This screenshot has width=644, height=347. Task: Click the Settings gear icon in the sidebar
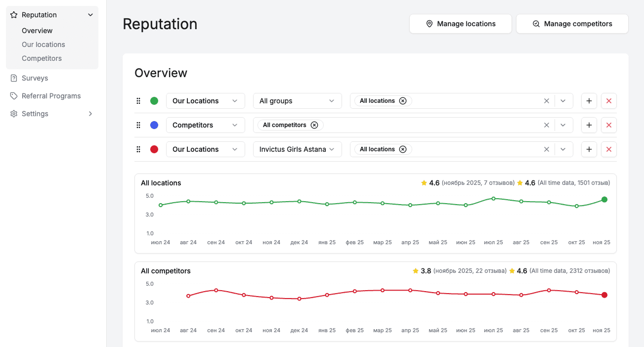point(13,113)
